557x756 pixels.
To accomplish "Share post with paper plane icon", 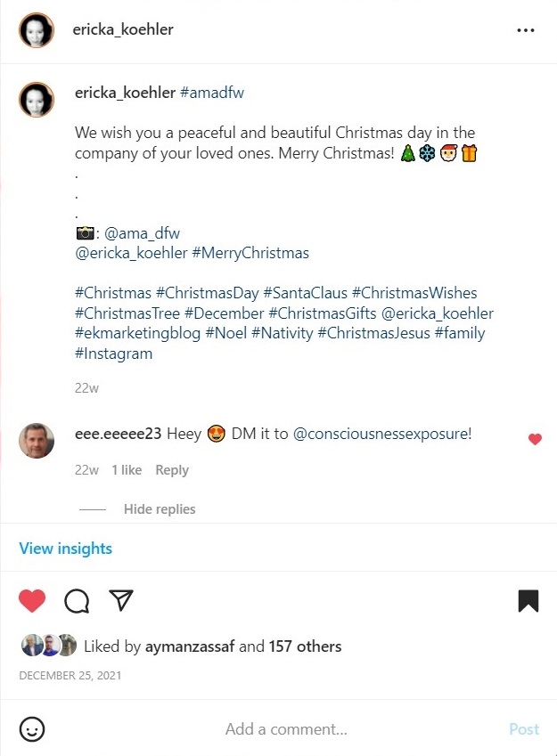I will tap(120, 601).
